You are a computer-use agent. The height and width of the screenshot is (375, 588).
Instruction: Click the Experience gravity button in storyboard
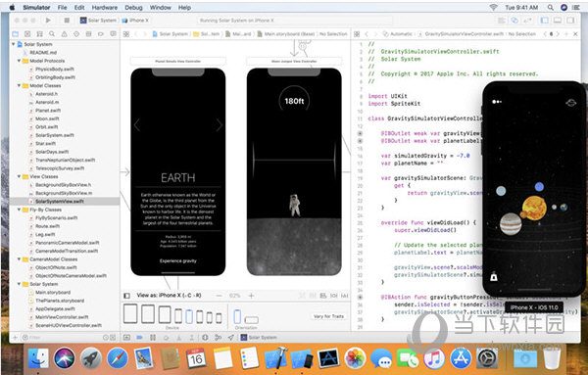pos(178,260)
